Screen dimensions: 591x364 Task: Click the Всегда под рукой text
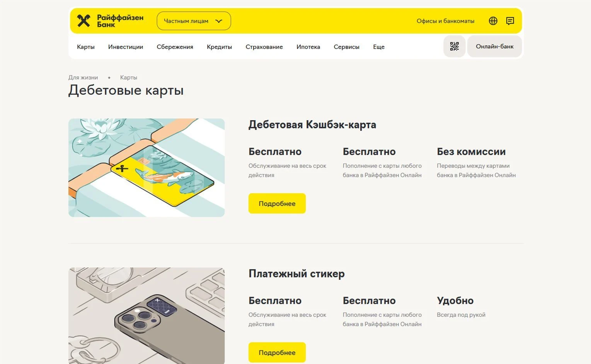coord(461,315)
